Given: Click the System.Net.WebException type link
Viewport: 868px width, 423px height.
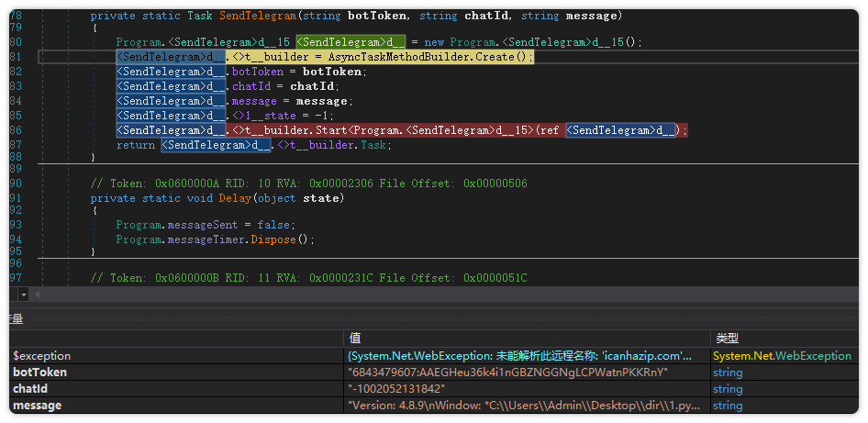Looking at the screenshot, I should click(x=782, y=356).
